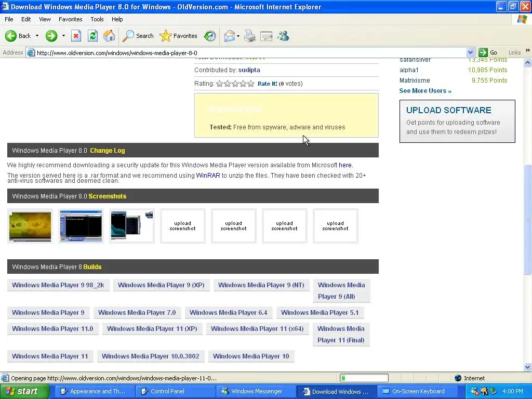Open the address bar URL dropdown

pyautogui.click(x=470, y=52)
